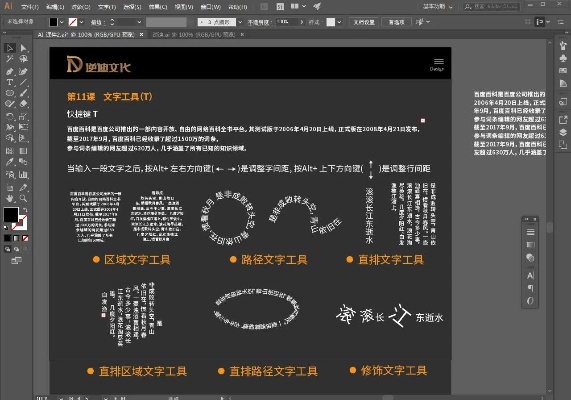Open the stroke weight dropdown
The height and width of the screenshot is (400, 571).
point(139,22)
